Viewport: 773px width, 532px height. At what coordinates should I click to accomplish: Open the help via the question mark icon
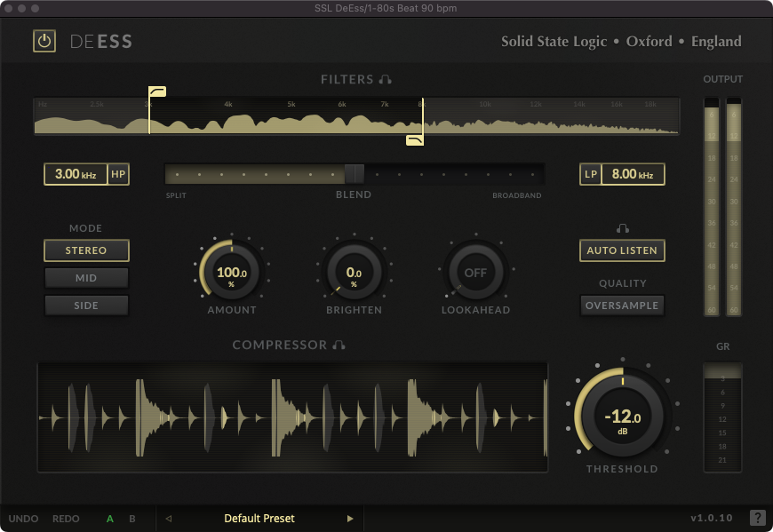[x=758, y=519]
